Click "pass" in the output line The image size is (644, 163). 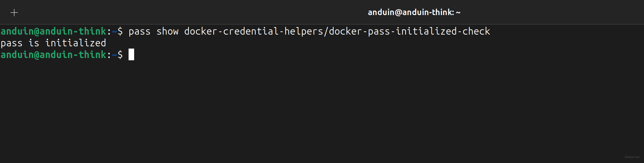coord(11,43)
